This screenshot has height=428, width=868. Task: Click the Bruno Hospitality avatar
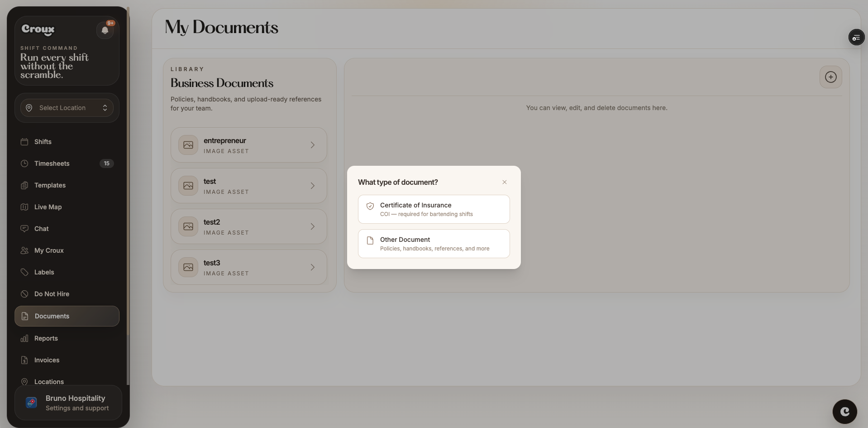[31, 403]
